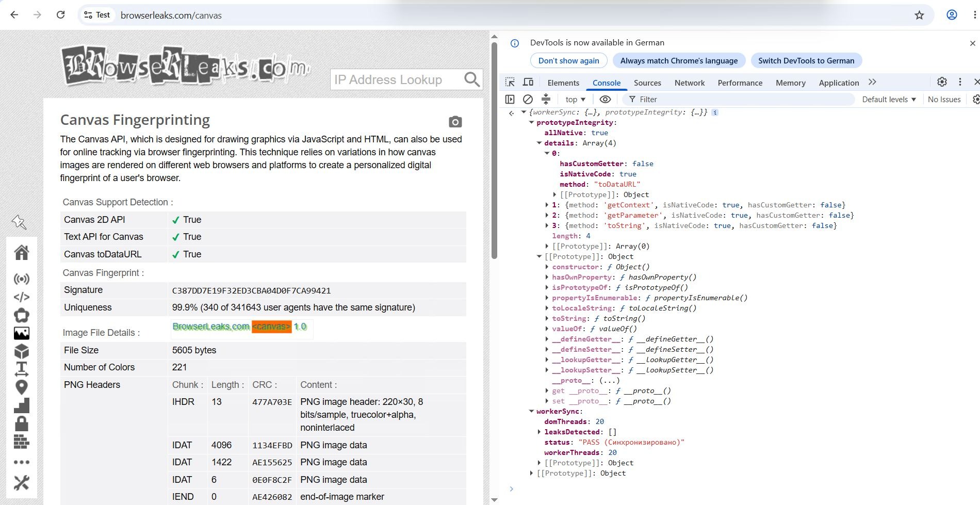
Task: Open the JavaScript code brackets sidebar icon
Action: pyautogui.click(x=22, y=297)
